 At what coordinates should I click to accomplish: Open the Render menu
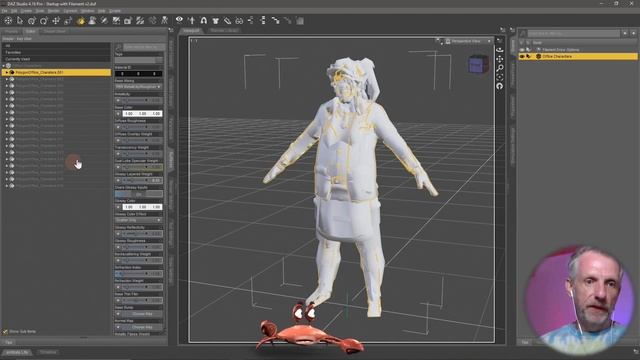(x=54, y=11)
